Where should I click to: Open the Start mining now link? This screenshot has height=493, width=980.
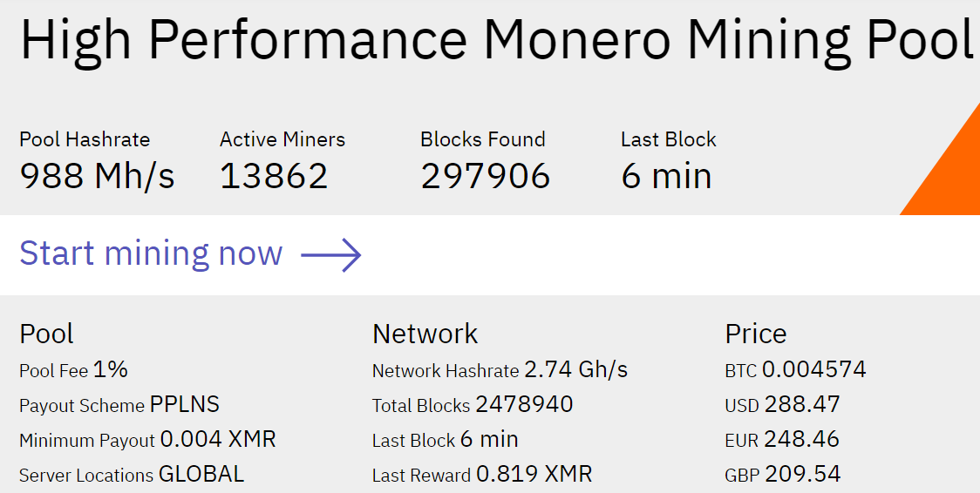pos(151,253)
